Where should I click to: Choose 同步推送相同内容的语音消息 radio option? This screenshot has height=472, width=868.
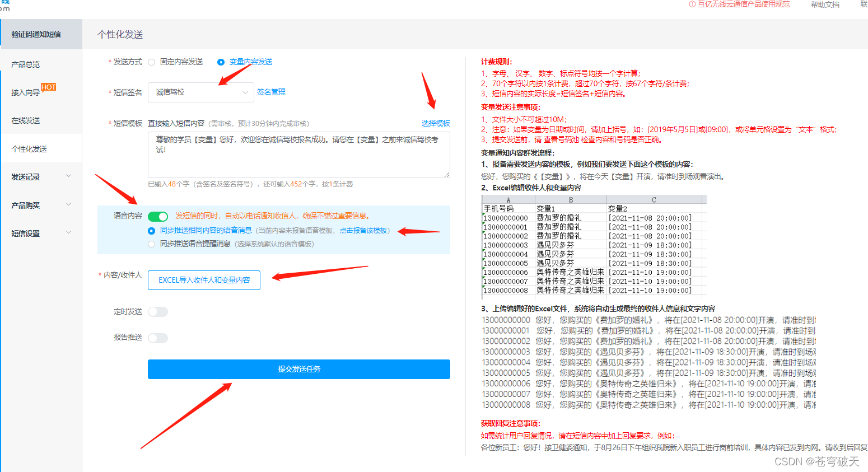pos(152,231)
